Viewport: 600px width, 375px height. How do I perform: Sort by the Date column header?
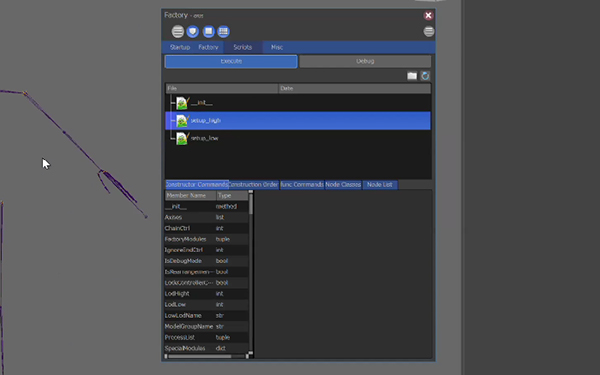355,88
